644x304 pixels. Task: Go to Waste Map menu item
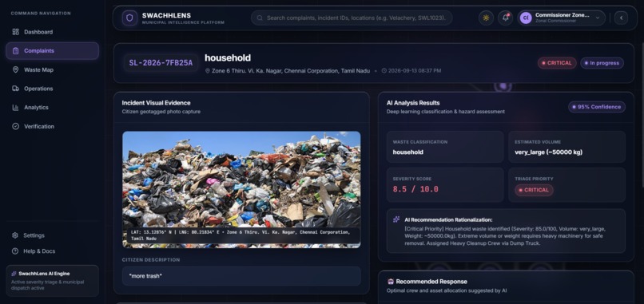tap(52, 69)
